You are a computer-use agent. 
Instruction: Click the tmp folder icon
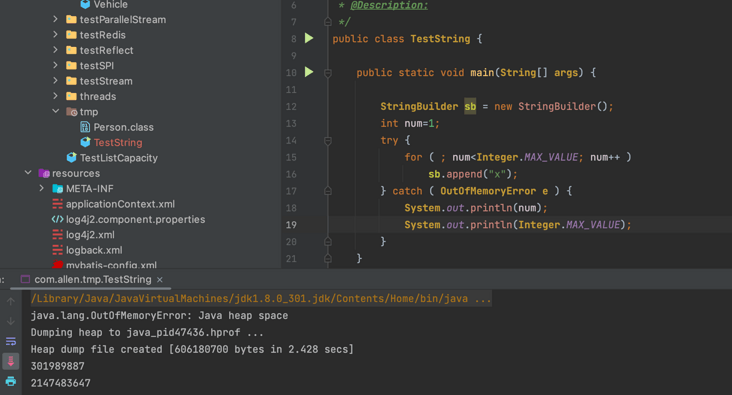71,112
